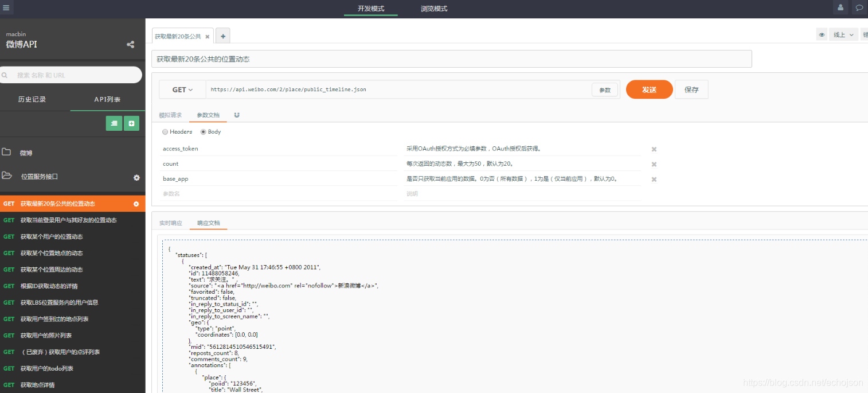Image resolution: width=868 pixels, height=393 pixels.
Task: Click the 微博API project title
Action: 22,44
